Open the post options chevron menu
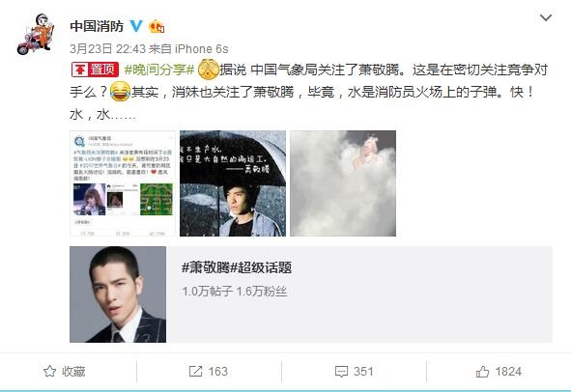Screen dimensions: 571x392 point(545,17)
